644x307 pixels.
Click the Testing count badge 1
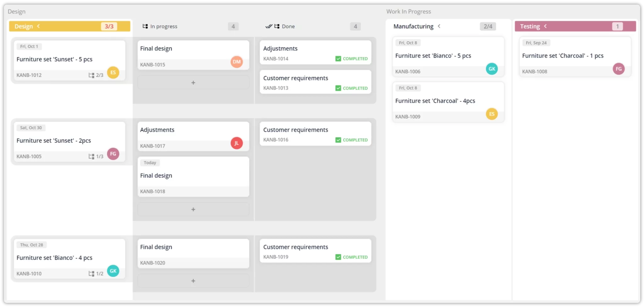(617, 26)
